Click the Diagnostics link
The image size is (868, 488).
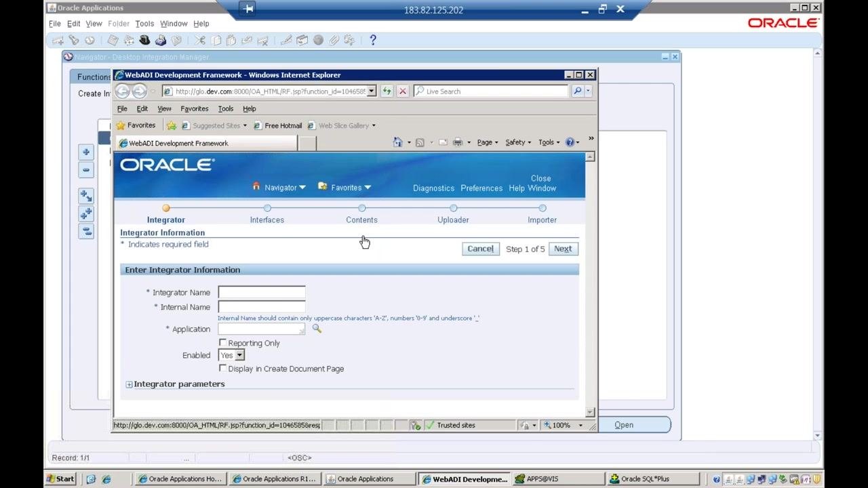coord(433,188)
